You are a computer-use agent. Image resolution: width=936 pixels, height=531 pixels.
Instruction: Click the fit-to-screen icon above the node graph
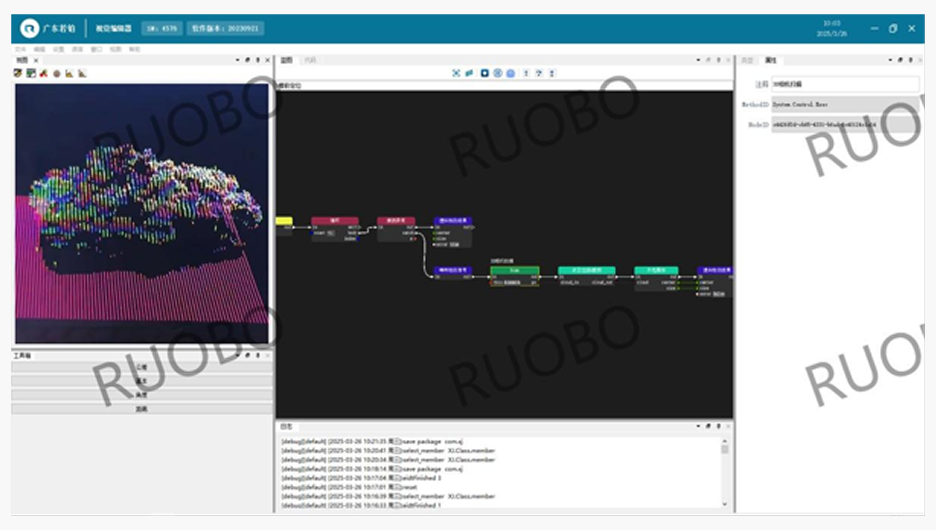pyautogui.click(x=456, y=73)
